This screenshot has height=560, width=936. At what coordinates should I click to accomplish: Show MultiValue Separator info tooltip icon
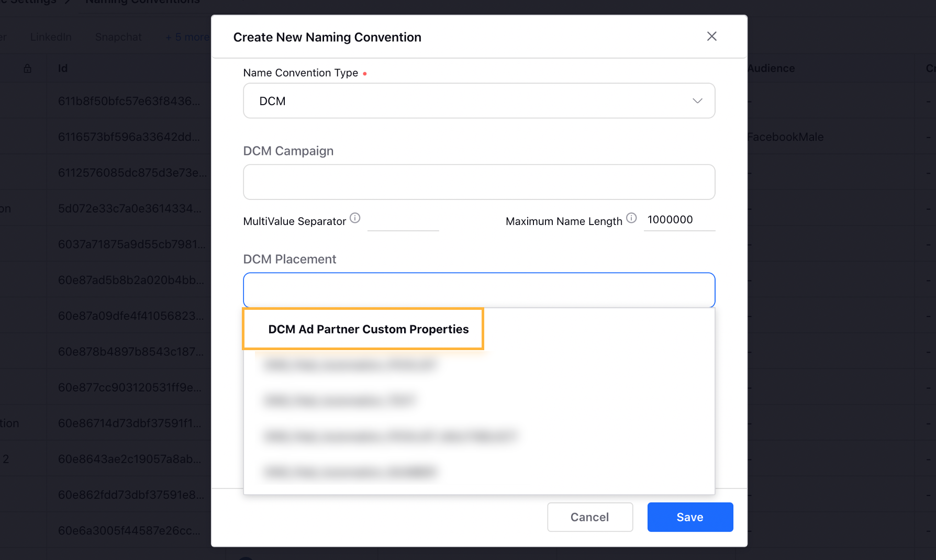click(355, 218)
